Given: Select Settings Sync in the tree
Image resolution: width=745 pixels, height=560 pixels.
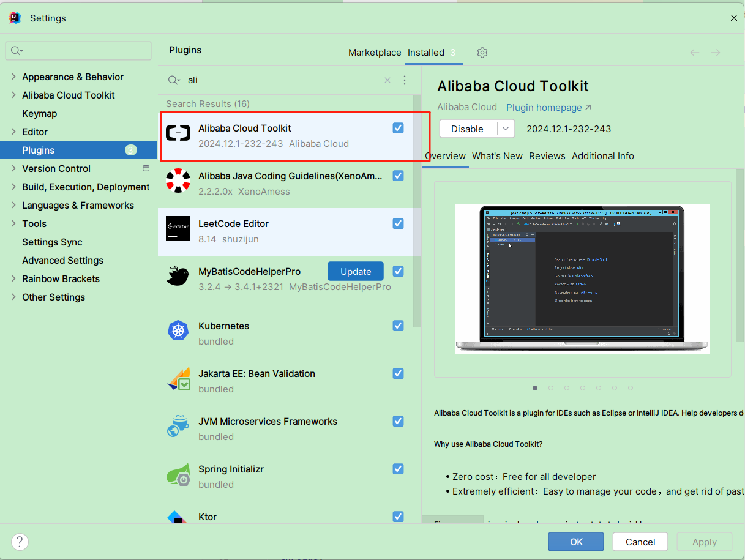Looking at the screenshot, I should 52,242.
